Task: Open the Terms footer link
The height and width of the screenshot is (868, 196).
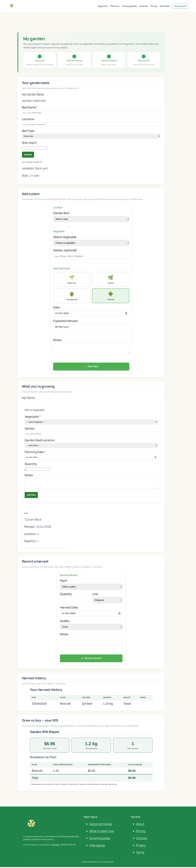Action: (140, 852)
